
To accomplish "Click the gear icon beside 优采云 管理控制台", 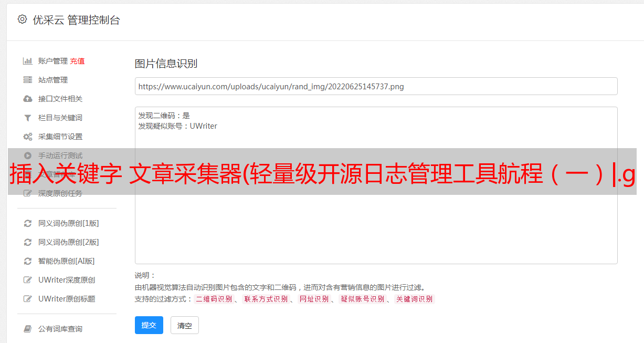I will 22,19.
